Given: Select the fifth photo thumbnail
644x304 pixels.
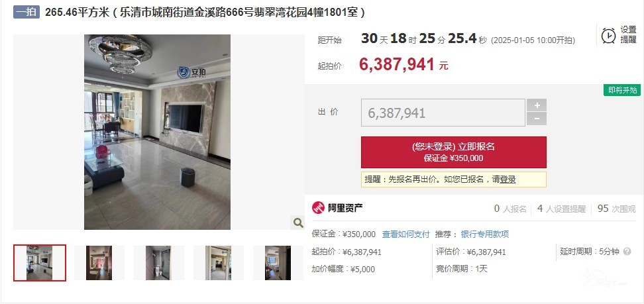Looking at the screenshot, I should 278,263.
